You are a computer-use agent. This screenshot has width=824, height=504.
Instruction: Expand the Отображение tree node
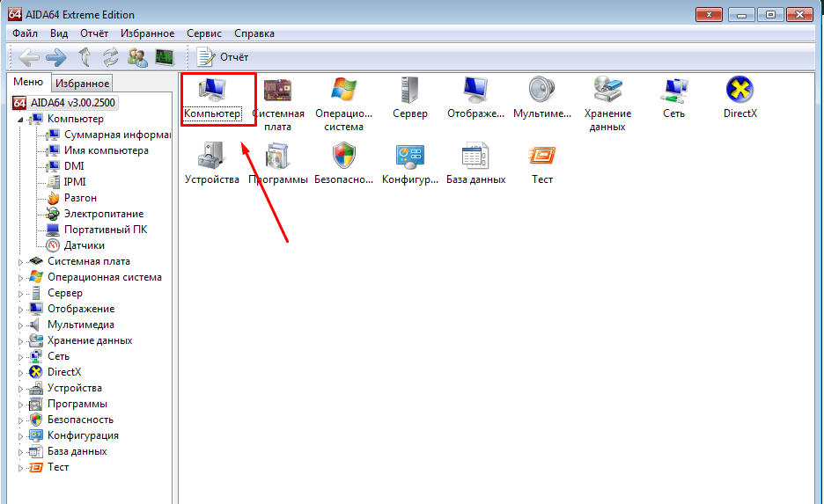[x=20, y=310]
